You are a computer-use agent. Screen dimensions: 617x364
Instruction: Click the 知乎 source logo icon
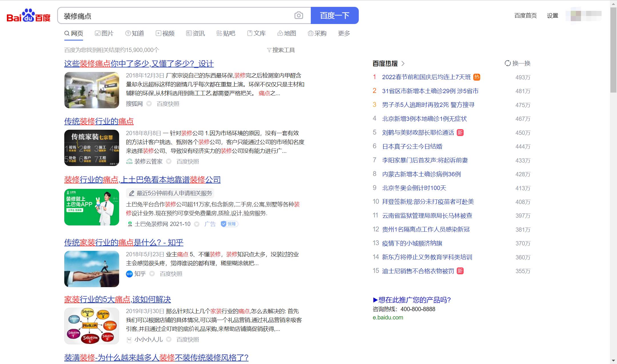(x=129, y=274)
